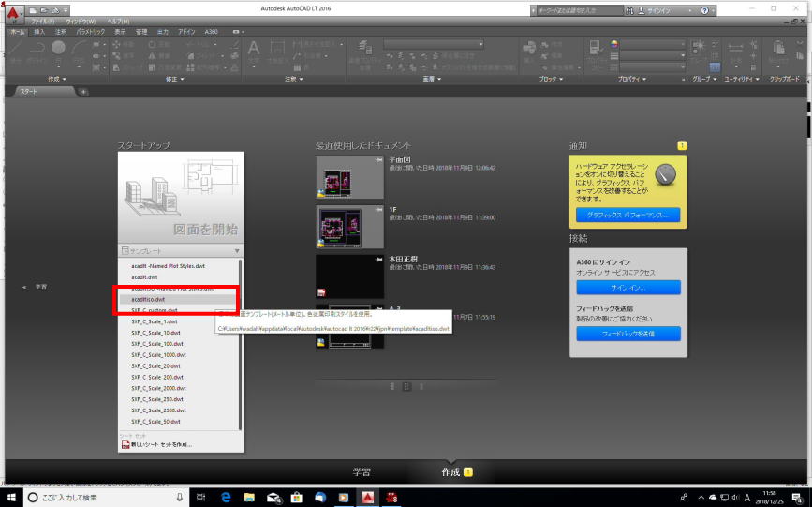Screen dimensions: 812x507
Task: Switch to the 管理 ribbon tab
Action: point(141,32)
